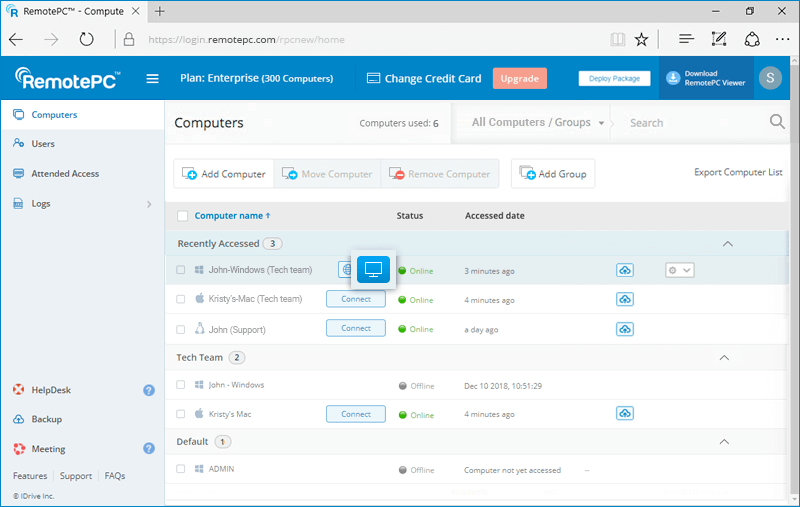Open the browser reading view icon
Image resolution: width=800 pixels, height=507 pixels.
pos(617,39)
